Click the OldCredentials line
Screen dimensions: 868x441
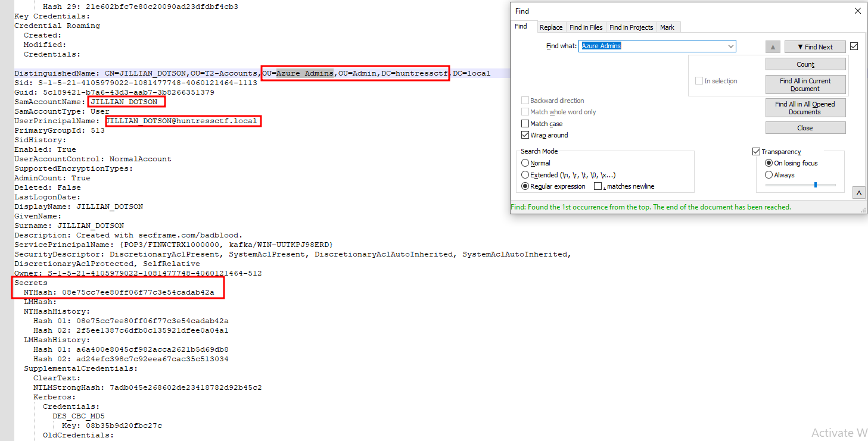click(79, 435)
